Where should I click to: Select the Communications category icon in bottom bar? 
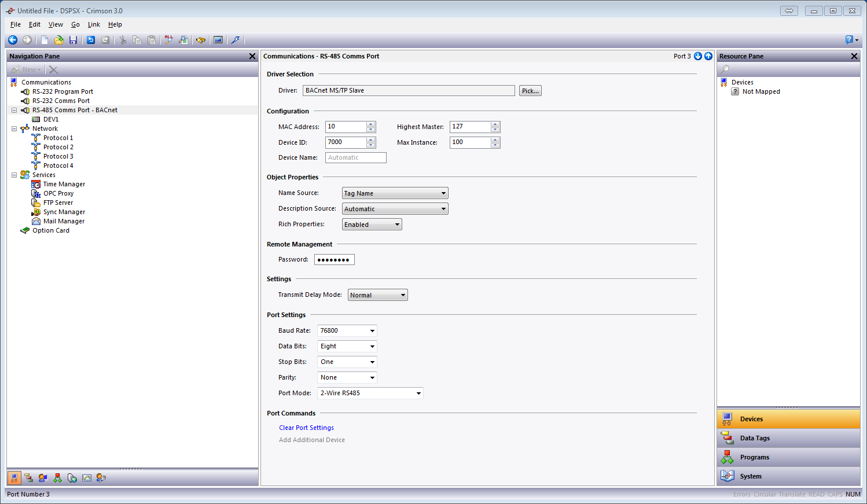[14, 478]
